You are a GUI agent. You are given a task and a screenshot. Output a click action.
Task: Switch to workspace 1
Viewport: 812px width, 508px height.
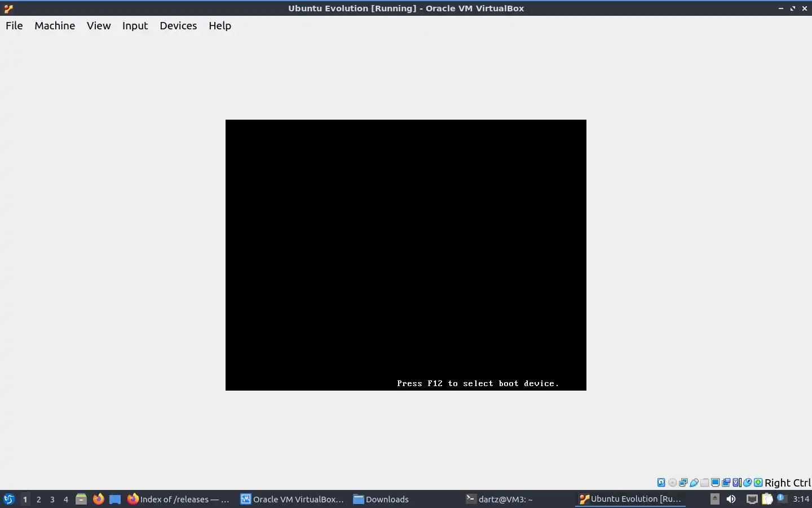[x=25, y=499]
